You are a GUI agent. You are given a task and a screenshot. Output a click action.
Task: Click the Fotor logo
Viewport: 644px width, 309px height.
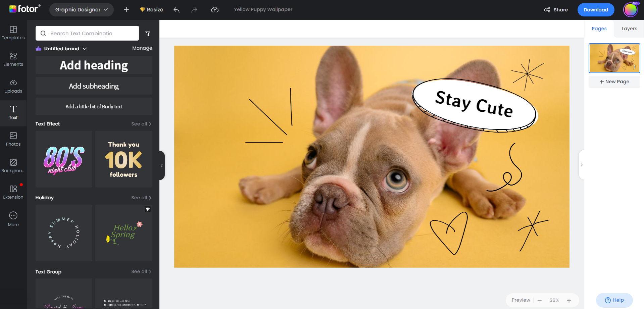point(24,9)
